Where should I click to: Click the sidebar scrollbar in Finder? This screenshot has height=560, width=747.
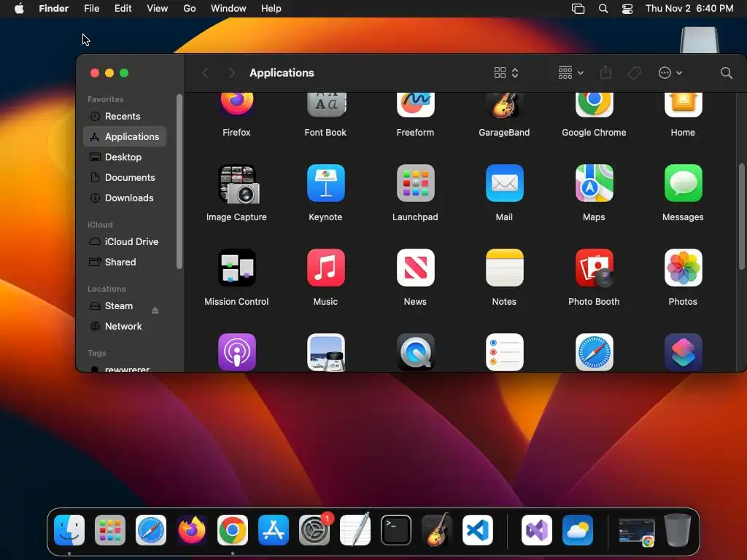[179, 182]
